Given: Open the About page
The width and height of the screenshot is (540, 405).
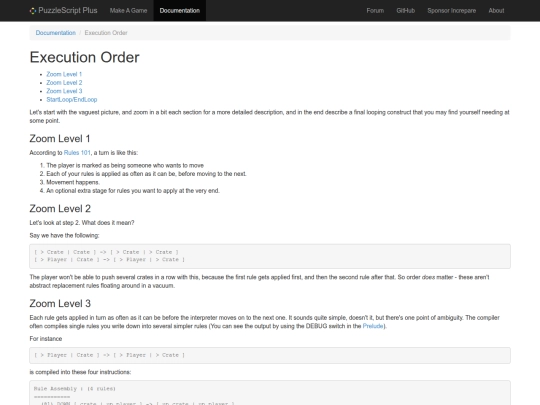Looking at the screenshot, I should pyautogui.click(x=496, y=11).
